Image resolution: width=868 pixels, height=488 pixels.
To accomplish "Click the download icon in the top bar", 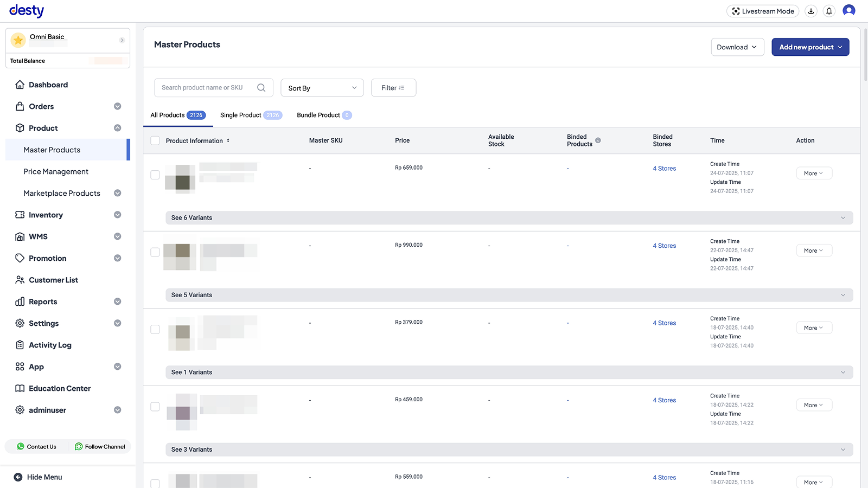I will click(810, 11).
